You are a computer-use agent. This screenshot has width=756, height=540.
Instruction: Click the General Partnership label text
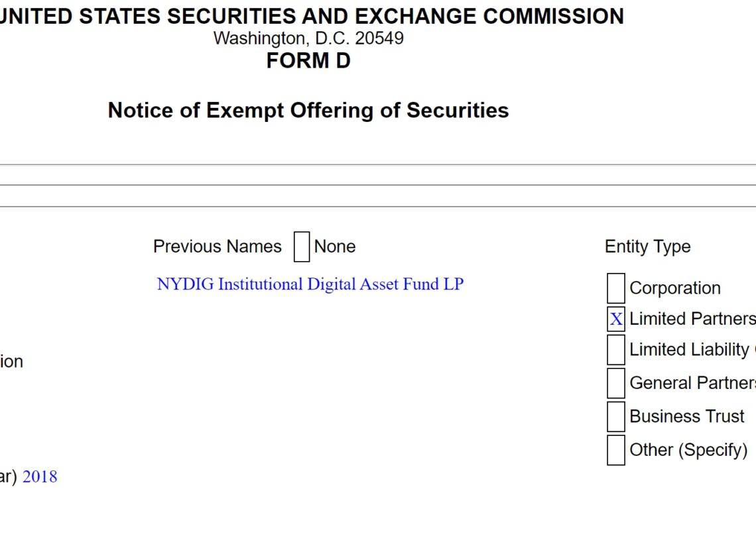pos(692,383)
